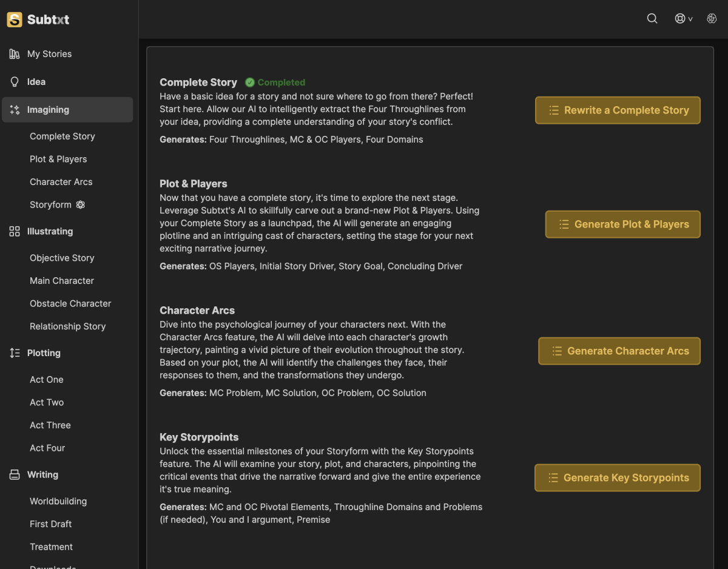
Task: Open Objective Story under Illustrating
Action: [62, 258]
